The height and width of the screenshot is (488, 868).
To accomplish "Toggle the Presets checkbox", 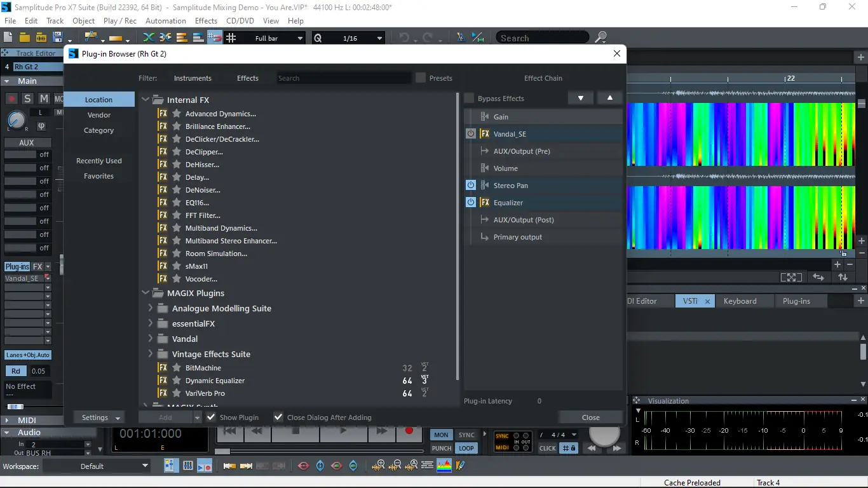I will point(421,78).
